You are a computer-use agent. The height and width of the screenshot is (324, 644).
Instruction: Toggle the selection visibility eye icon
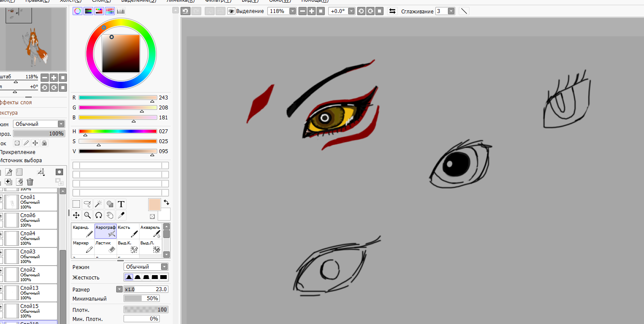coord(231,11)
